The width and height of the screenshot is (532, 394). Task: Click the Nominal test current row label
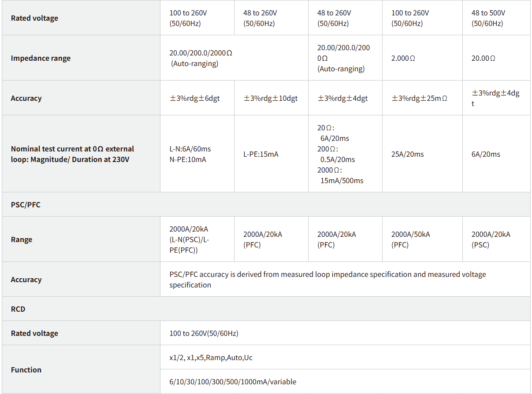pyautogui.click(x=72, y=154)
